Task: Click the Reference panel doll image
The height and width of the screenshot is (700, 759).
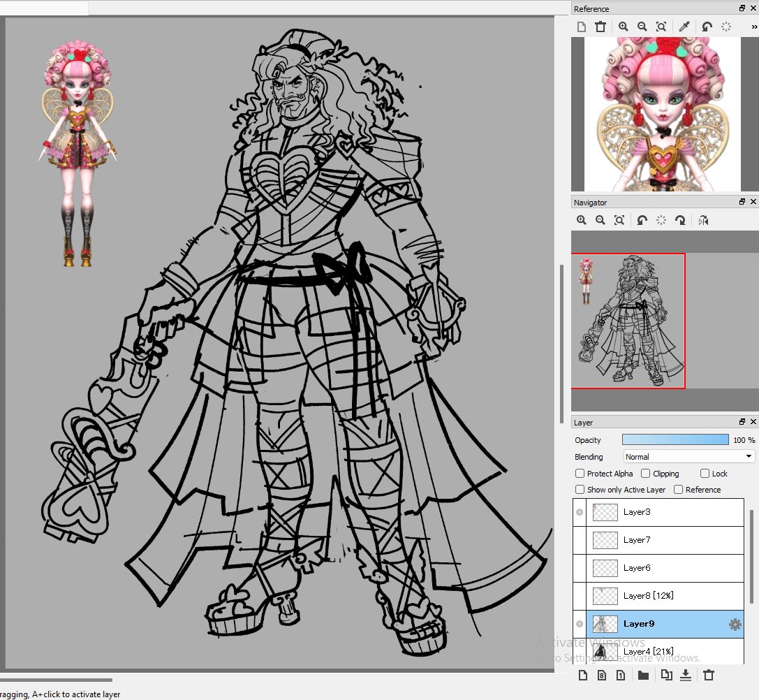Action: click(x=662, y=115)
